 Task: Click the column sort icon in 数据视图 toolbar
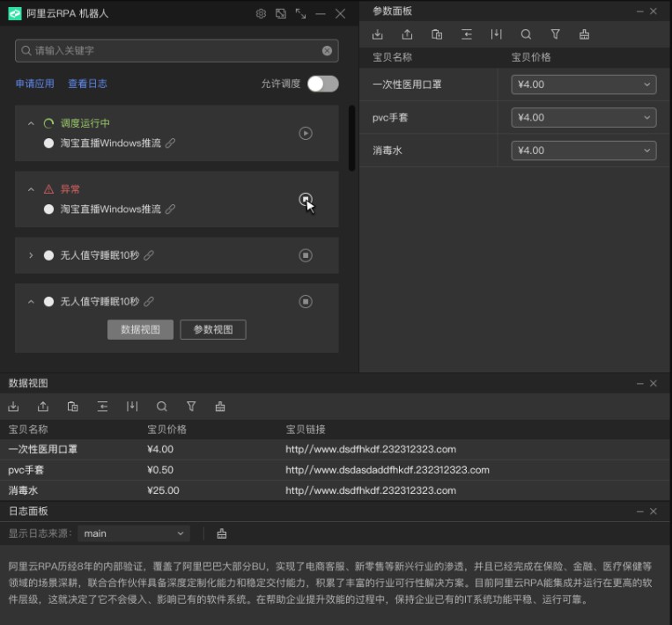[132, 406]
